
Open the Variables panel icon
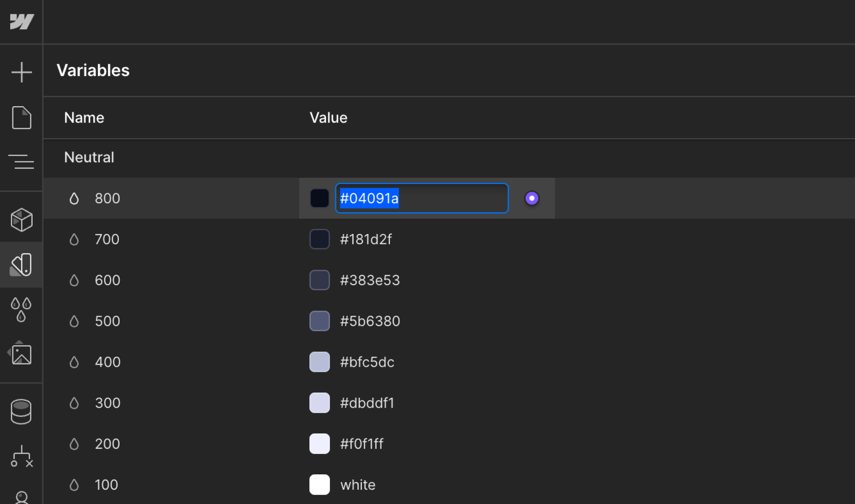click(x=21, y=265)
